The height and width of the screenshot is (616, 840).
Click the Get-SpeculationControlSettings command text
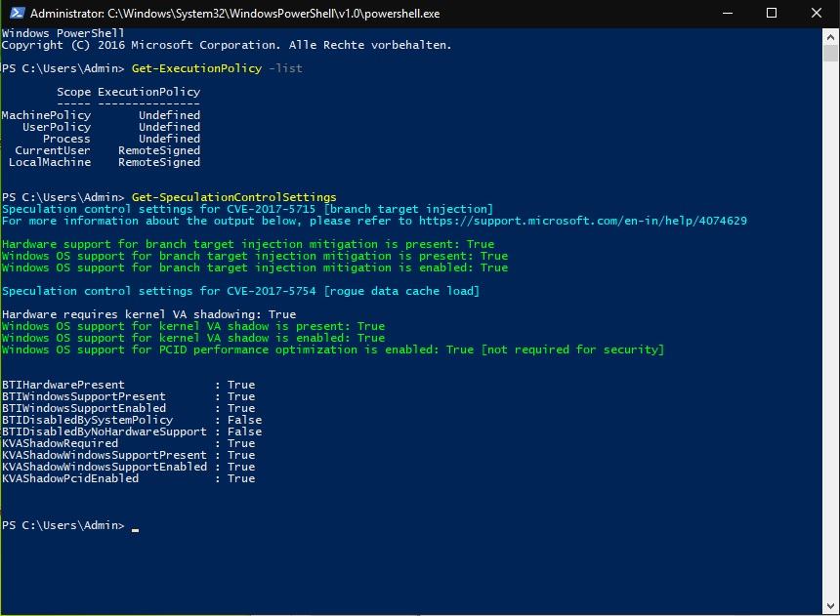[x=233, y=197]
